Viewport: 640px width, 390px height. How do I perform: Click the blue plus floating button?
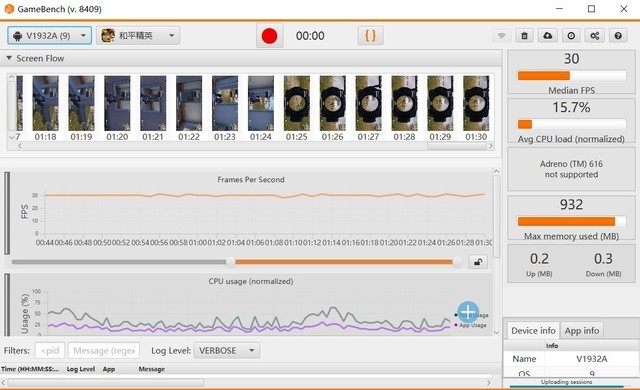468,312
